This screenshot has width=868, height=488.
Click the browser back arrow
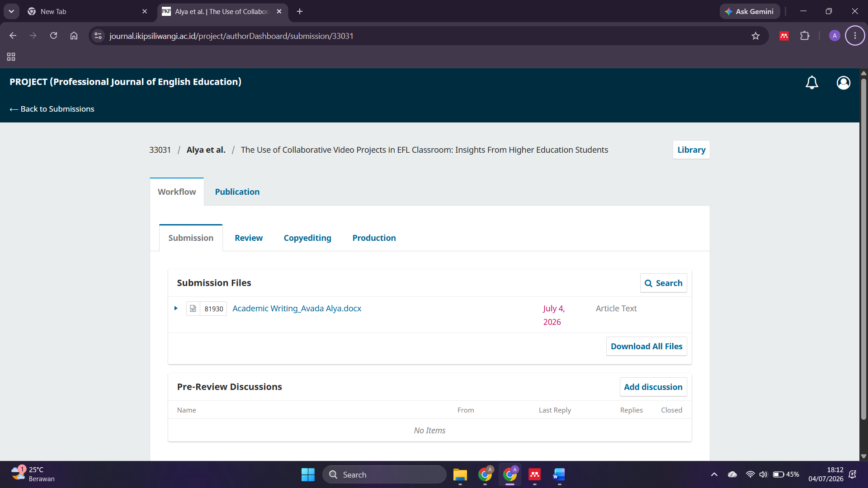pos(13,36)
